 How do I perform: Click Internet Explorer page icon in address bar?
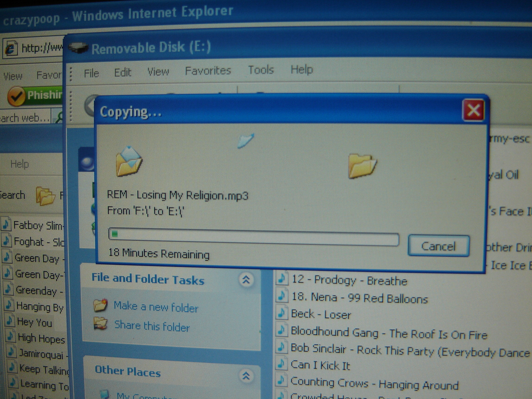pyautogui.click(x=11, y=49)
